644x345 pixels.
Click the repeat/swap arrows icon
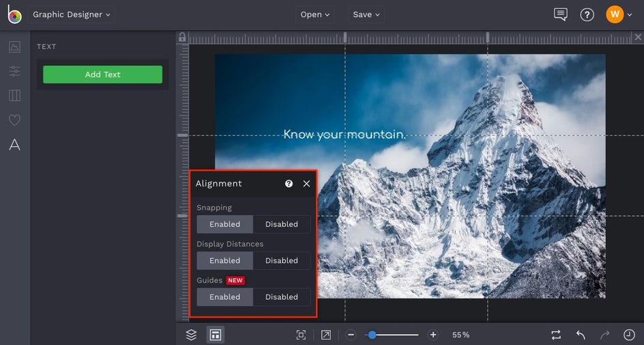556,335
